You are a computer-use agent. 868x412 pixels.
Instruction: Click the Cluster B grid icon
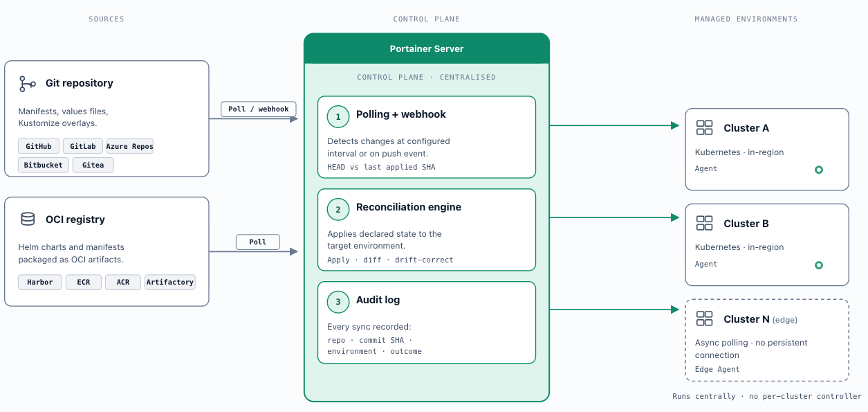pos(704,223)
